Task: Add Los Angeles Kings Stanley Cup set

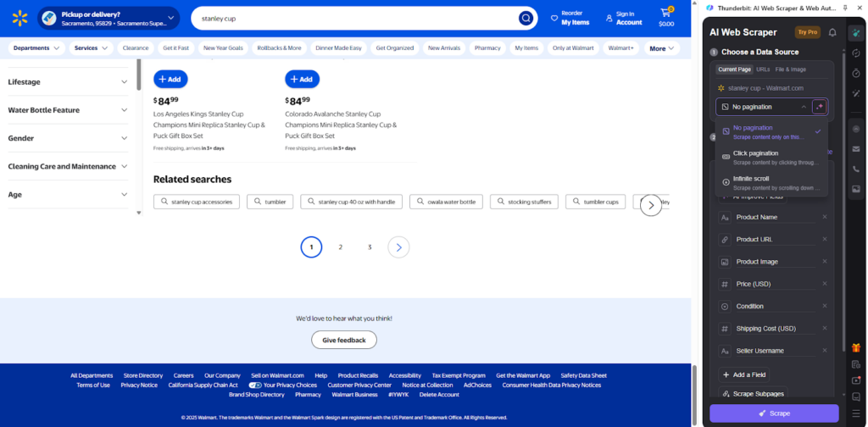Action: pos(170,79)
